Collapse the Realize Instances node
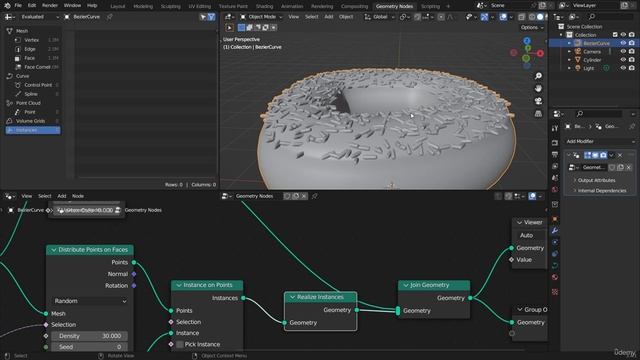Viewport: 640px width, 360px height. coord(292,297)
